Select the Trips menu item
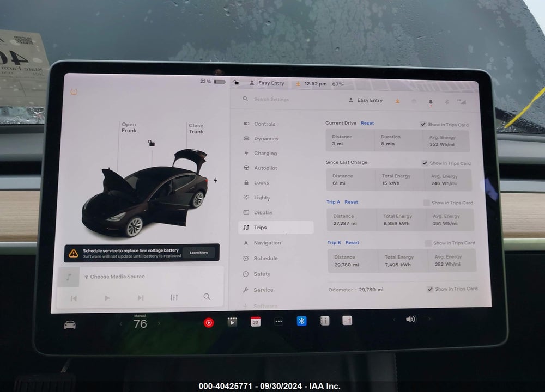 click(x=276, y=228)
